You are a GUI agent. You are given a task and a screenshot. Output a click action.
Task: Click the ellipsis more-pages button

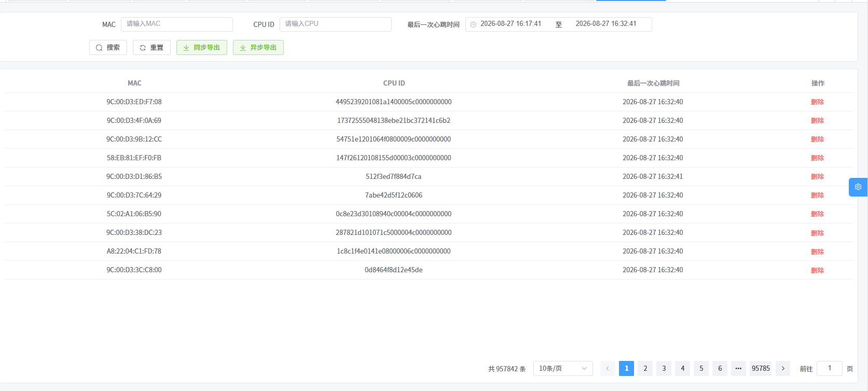click(738, 368)
